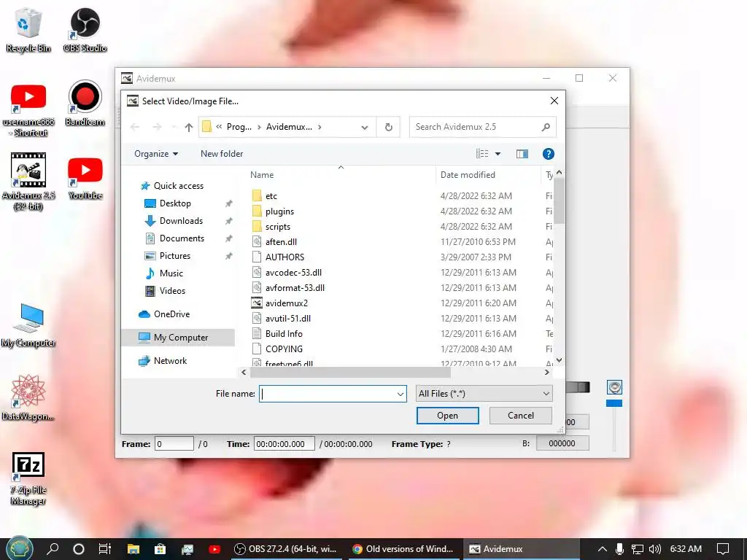Sort files by Name column

(x=262, y=175)
